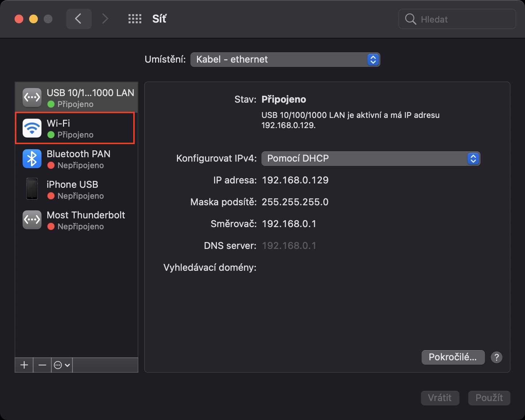The height and width of the screenshot is (420, 525).
Task: Open the Umístění location dropdown
Action: (x=285, y=60)
